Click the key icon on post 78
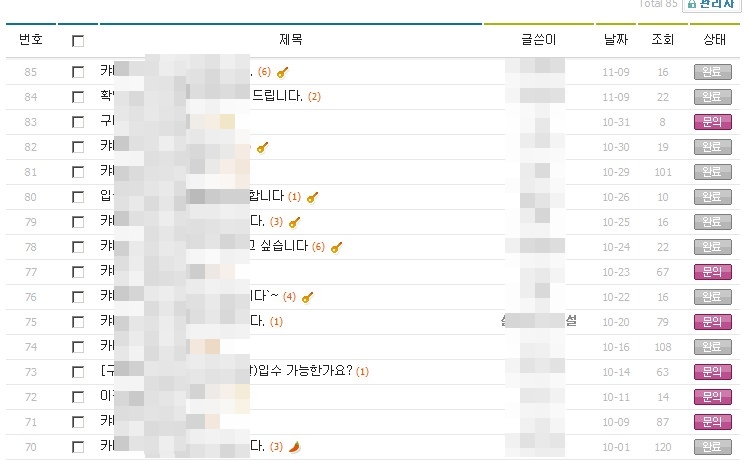Image resolution: width=750 pixels, height=461 pixels. click(x=336, y=247)
